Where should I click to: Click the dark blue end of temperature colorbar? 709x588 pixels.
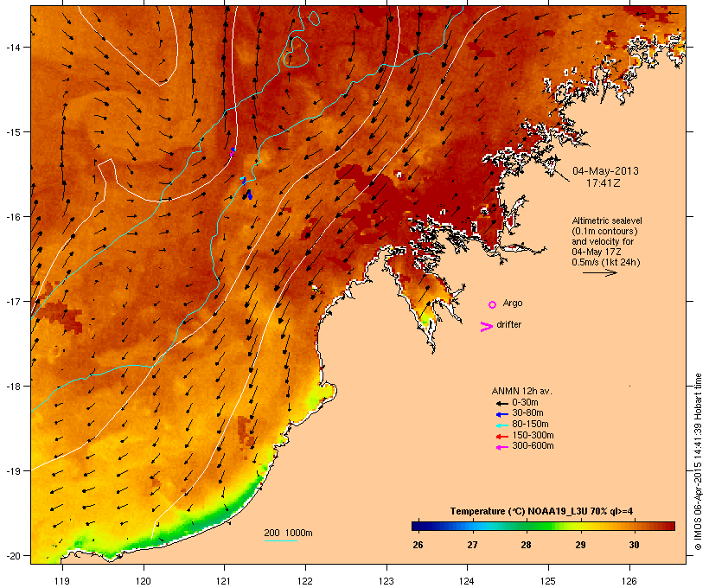coord(415,526)
